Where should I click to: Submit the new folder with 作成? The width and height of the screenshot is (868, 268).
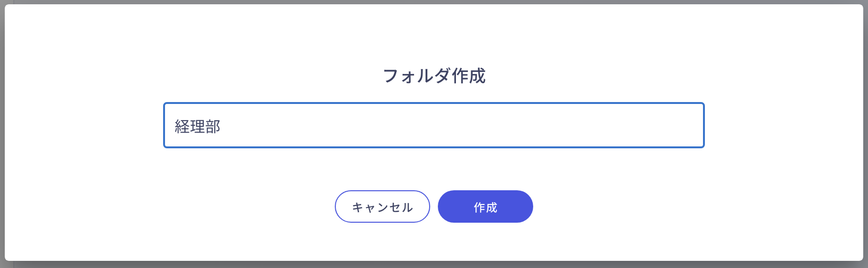click(x=485, y=206)
